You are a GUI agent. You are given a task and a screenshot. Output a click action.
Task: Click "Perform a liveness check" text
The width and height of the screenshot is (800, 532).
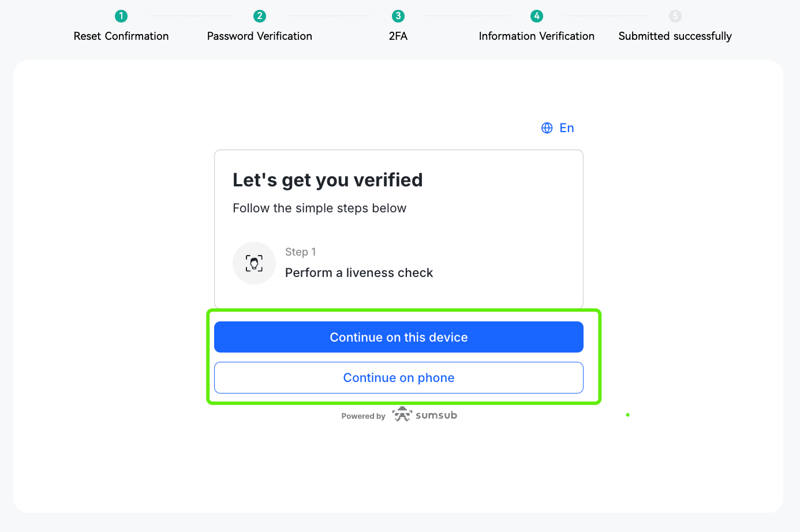point(359,273)
